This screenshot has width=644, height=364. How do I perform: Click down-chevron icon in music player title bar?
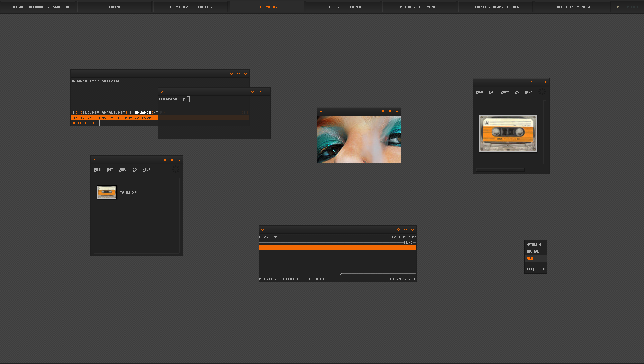(x=412, y=229)
